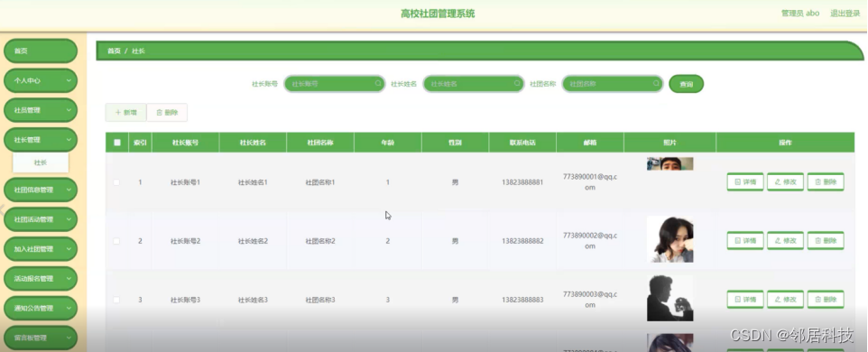Click 修改 for row 社长账号3
The width and height of the screenshot is (868, 352).
click(786, 300)
